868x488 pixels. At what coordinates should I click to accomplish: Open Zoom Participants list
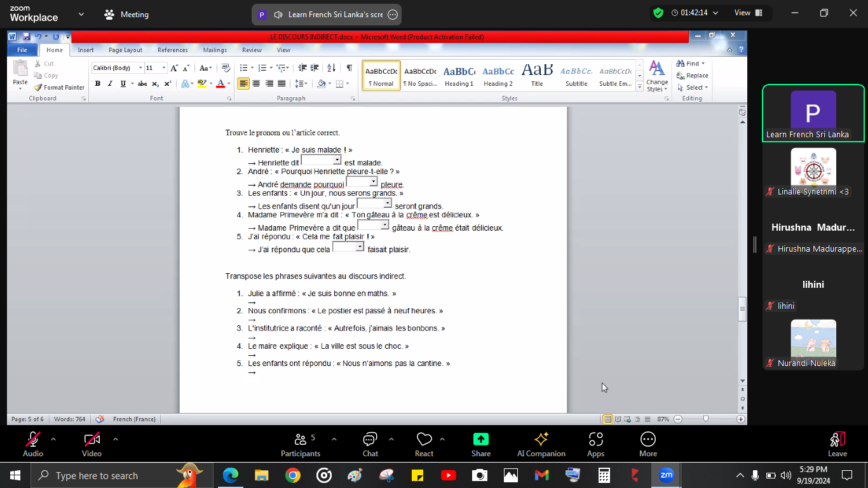click(301, 445)
